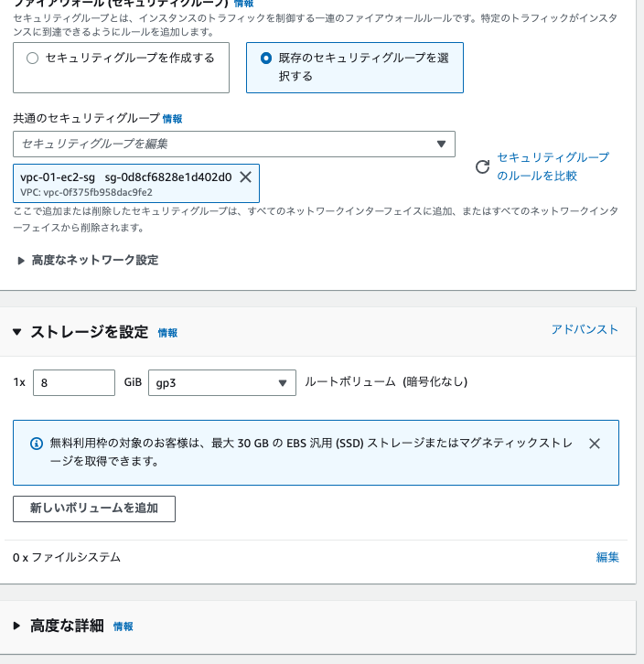This screenshot has width=644, height=664.
Task: Open the 情報 link next to 共通のセキュリティグループ
Action: coord(173,119)
